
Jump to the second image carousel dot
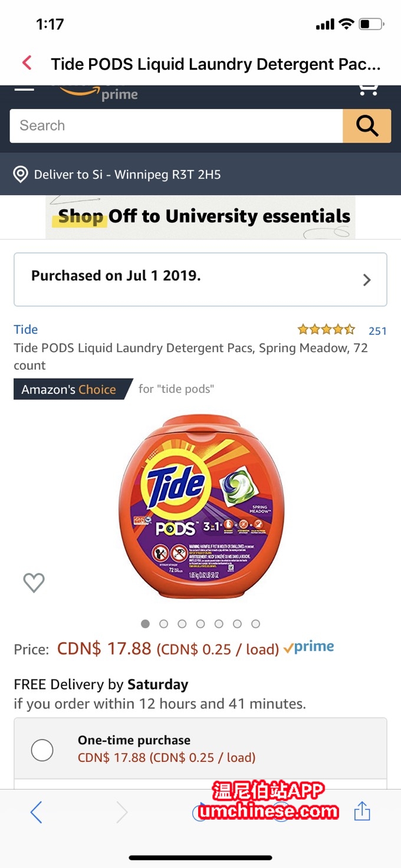click(x=164, y=624)
